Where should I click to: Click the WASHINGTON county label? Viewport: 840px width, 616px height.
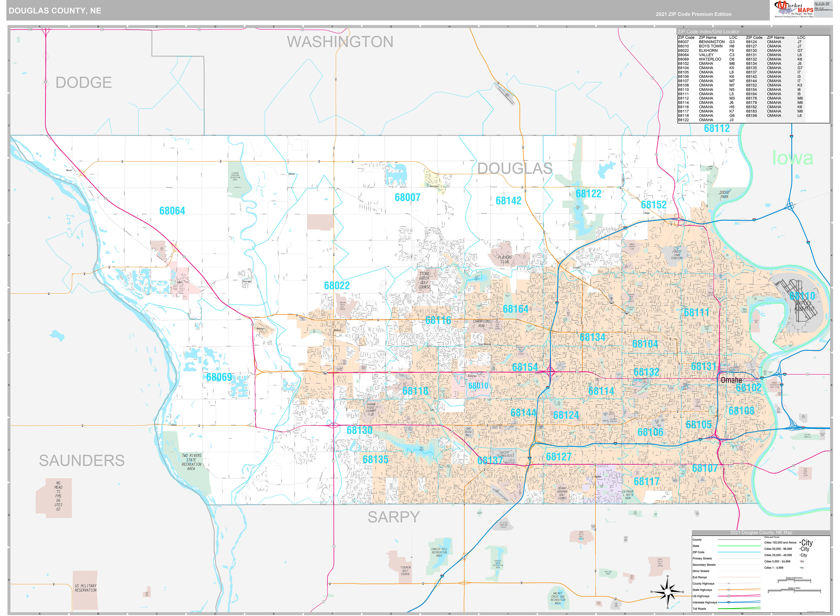point(340,42)
